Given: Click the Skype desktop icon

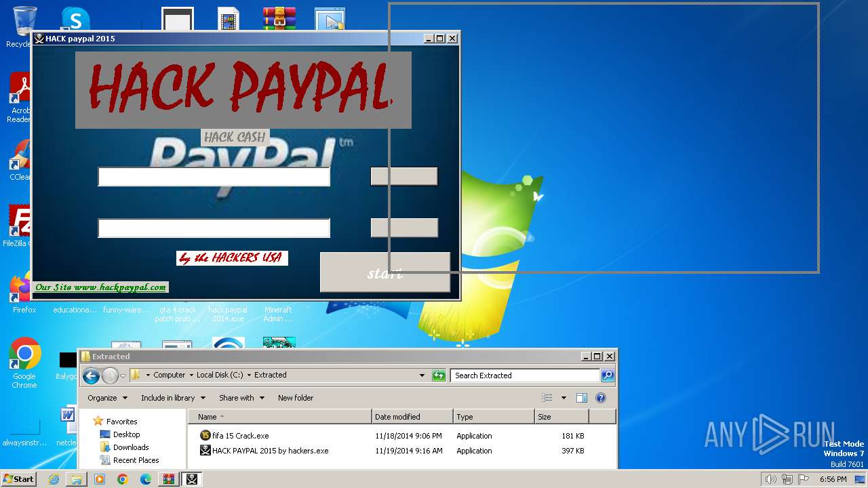Looking at the screenshot, I should (x=75, y=19).
